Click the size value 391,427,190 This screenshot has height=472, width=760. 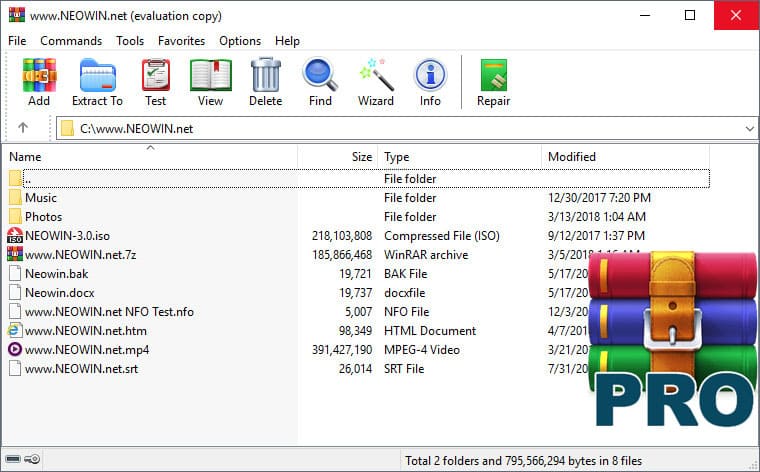[342, 349]
